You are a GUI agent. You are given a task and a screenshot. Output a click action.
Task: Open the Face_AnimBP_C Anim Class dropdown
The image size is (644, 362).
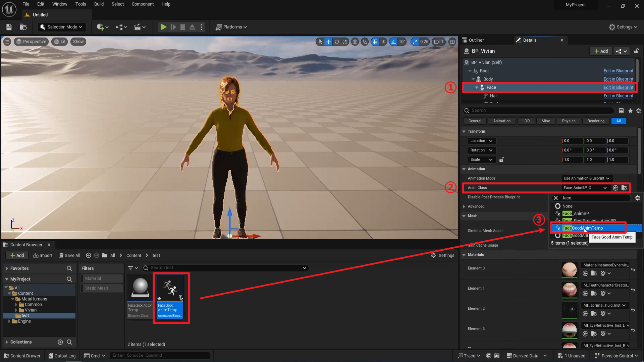click(585, 188)
